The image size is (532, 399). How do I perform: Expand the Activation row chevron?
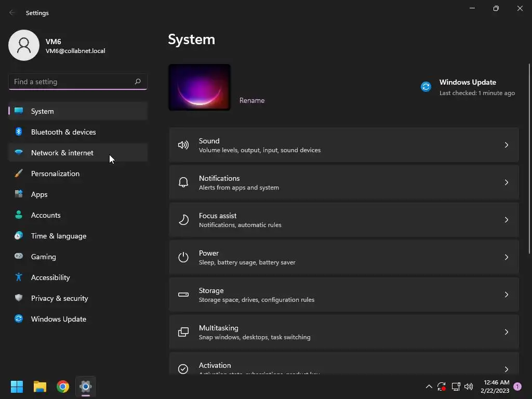point(506,369)
